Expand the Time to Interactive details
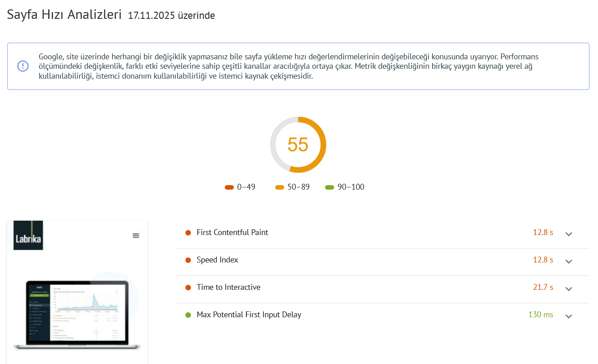This screenshot has height=364, width=598. [x=569, y=289]
